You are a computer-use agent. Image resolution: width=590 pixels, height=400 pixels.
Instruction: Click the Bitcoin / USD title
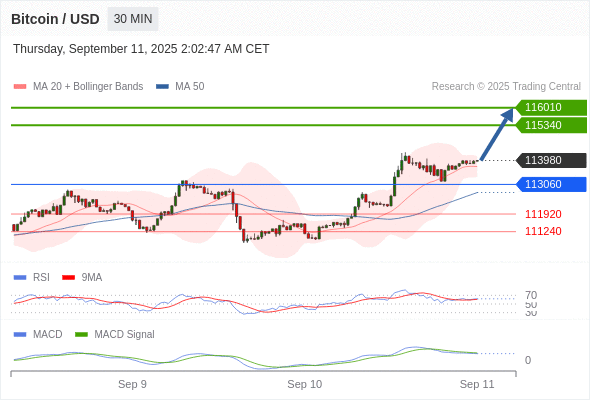pos(55,19)
